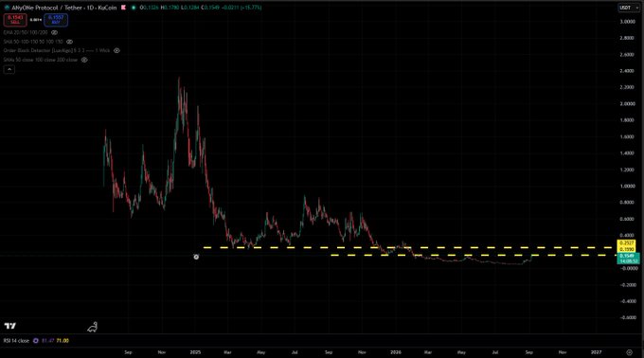Click the TradingView logo
Viewport: 644px width, 358px height.
click(10, 326)
